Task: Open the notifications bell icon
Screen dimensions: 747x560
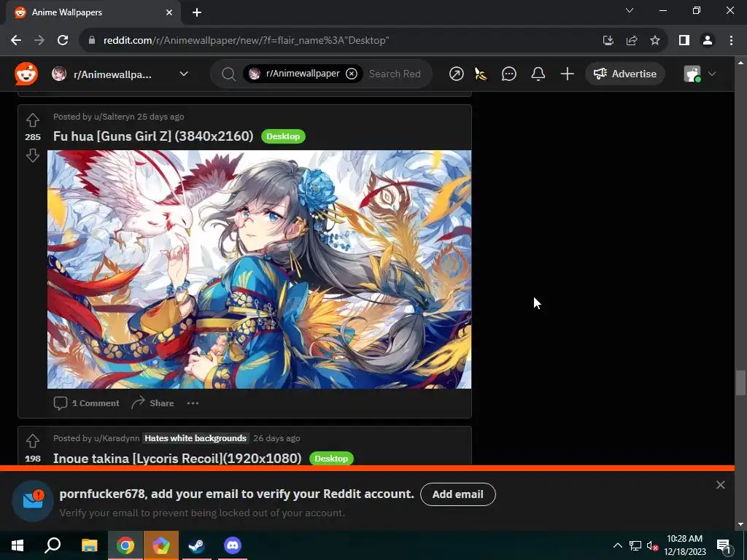Action: pos(538,74)
